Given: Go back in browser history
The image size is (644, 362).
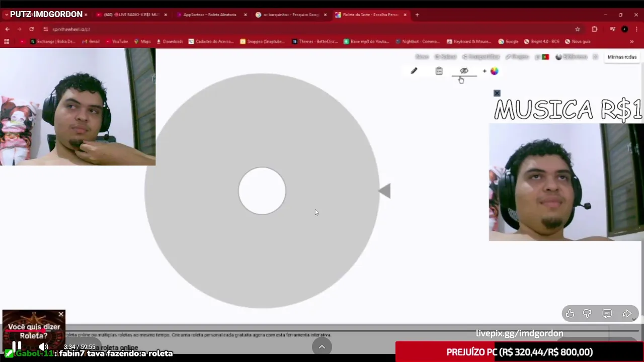Looking at the screenshot, I should click(x=7, y=29).
